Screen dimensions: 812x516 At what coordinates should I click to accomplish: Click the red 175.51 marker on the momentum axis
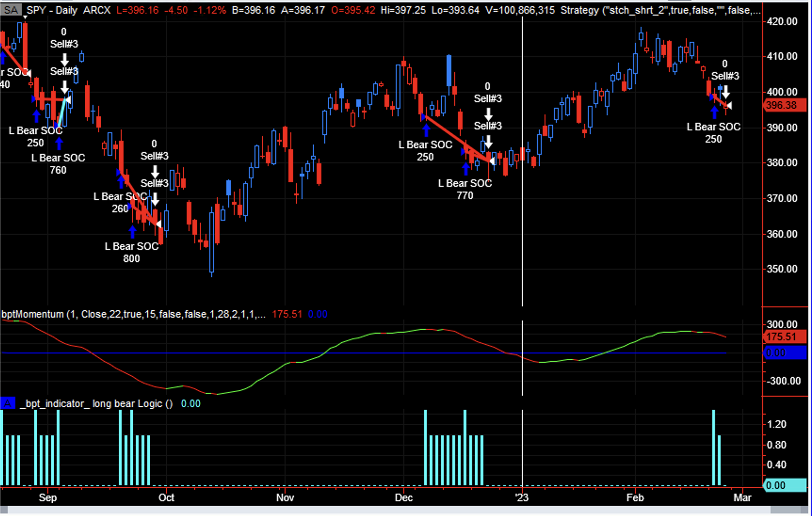tap(784, 337)
